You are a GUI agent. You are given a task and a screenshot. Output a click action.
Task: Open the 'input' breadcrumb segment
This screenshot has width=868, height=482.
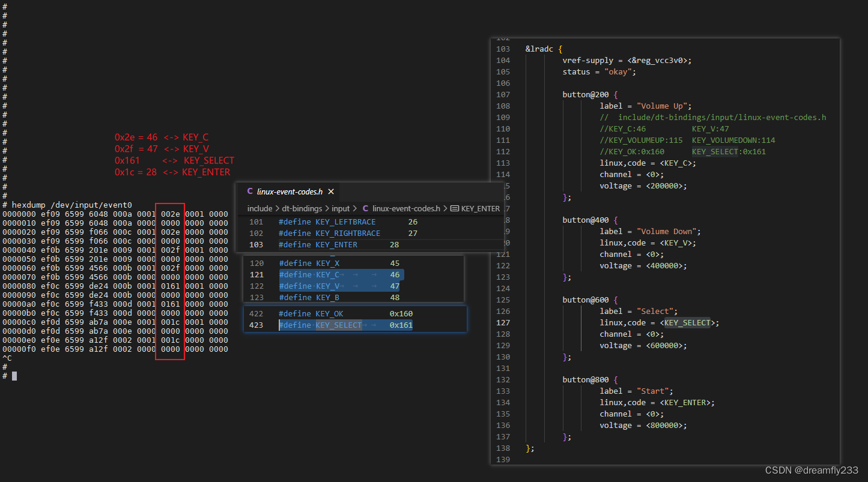pos(341,208)
